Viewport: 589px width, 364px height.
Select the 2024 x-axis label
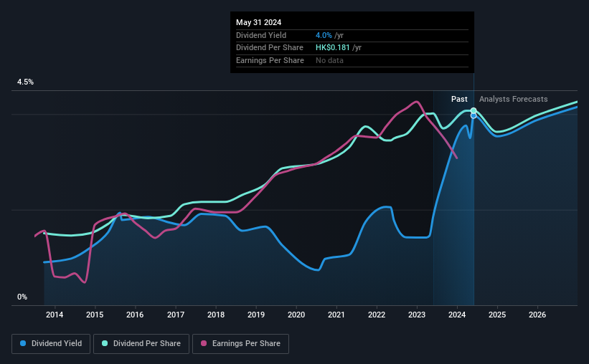coord(457,315)
